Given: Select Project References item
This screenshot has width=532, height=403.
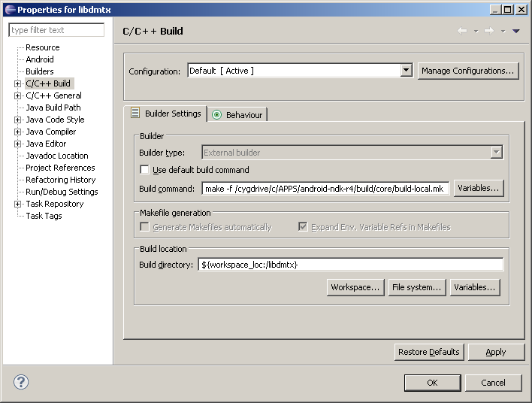Looking at the screenshot, I should click(x=60, y=168).
